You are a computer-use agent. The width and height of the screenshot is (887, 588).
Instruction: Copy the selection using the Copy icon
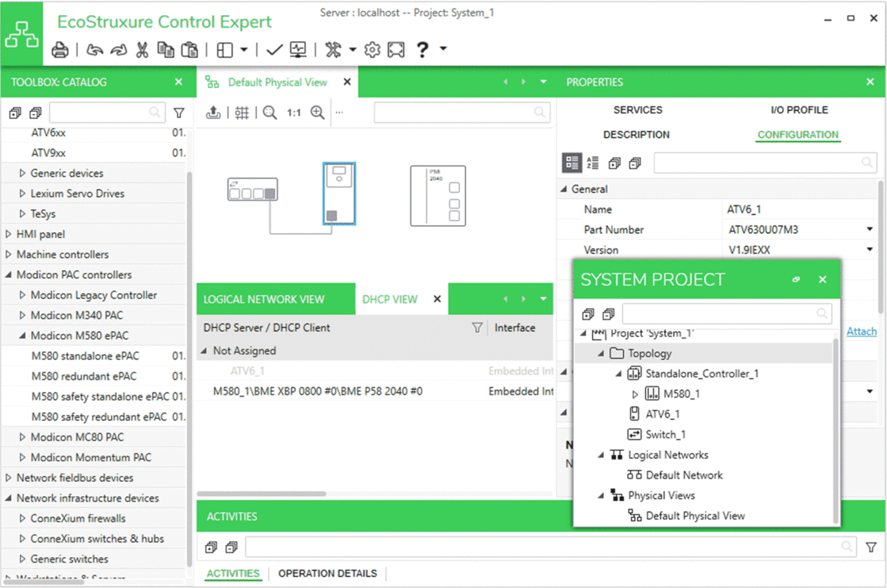click(165, 50)
